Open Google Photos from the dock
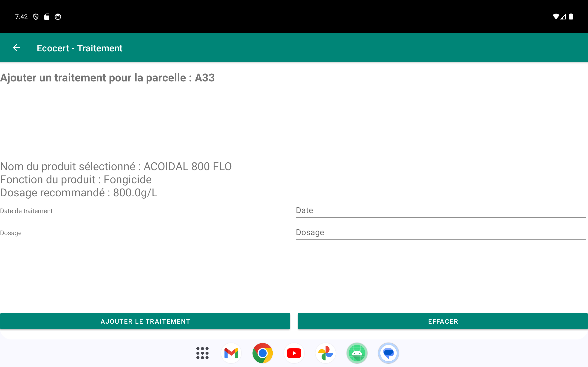This screenshot has height=367, width=588. pos(325,353)
